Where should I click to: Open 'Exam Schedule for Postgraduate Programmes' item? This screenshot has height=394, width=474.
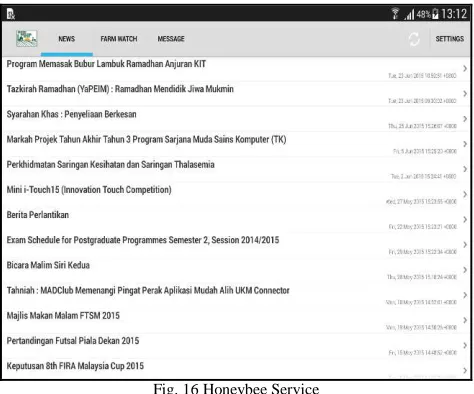pos(143,240)
